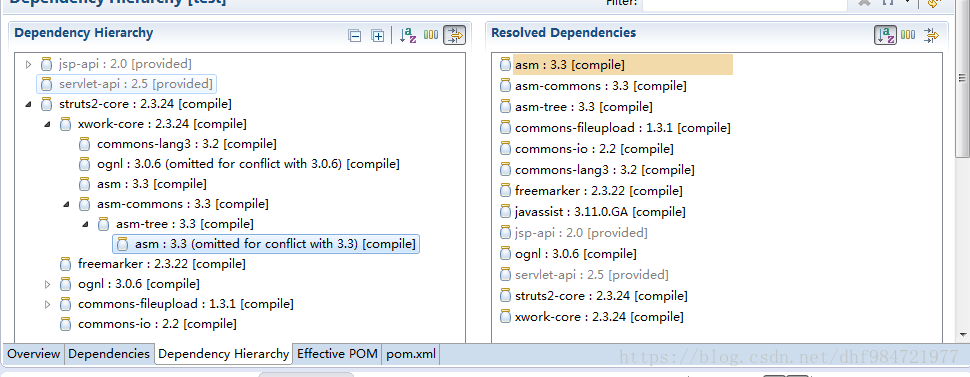Open the Dependencies tab

[x=109, y=354]
